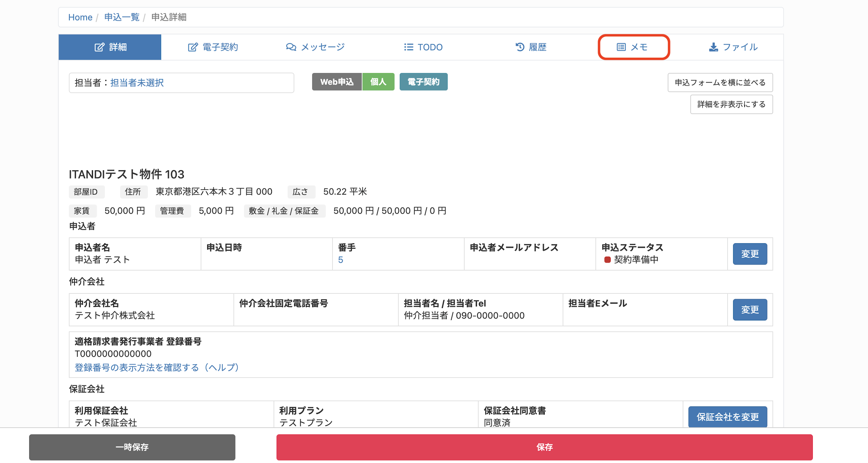Click 変更 button for 申込ステータス
Screen dimensions: 868x463
(750, 254)
